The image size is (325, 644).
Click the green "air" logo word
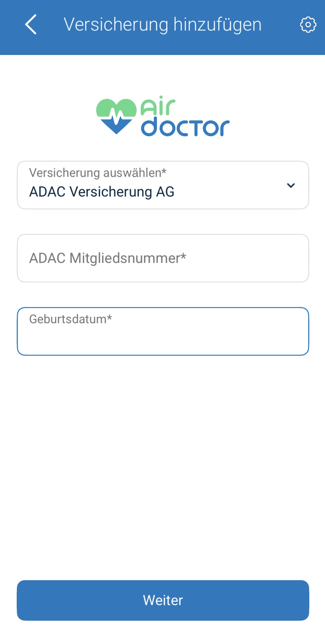tap(158, 106)
